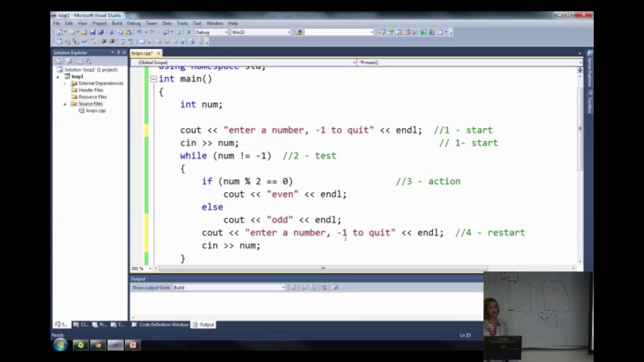Click the View Code icon in Solution Explorer toolbar

[x=80, y=61]
